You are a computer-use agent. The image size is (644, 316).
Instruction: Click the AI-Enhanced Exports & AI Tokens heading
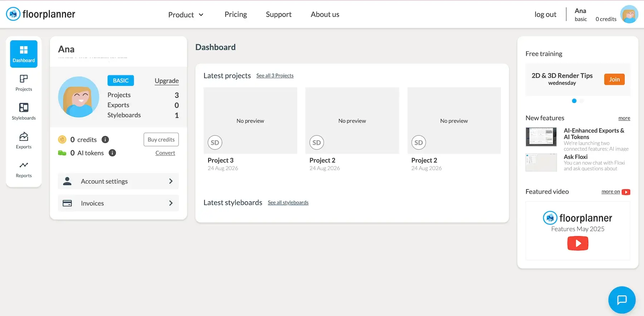coord(594,134)
